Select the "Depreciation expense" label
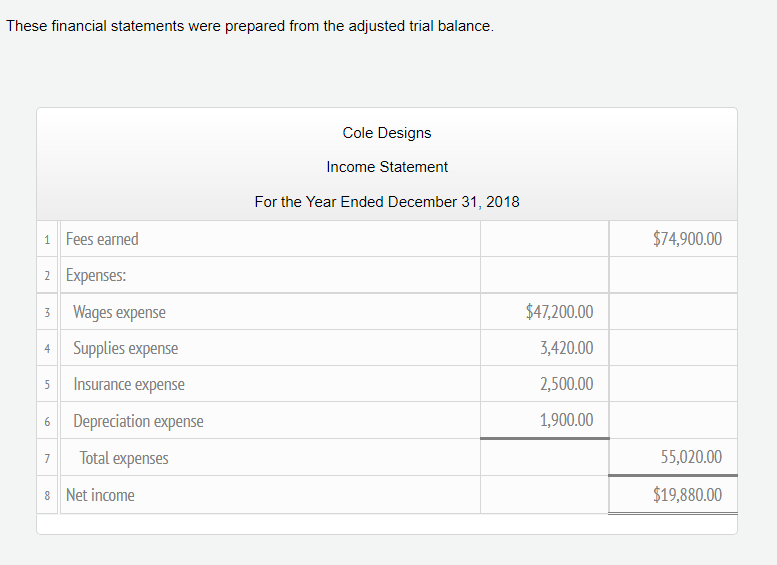This screenshot has height=565, width=777. point(138,421)
